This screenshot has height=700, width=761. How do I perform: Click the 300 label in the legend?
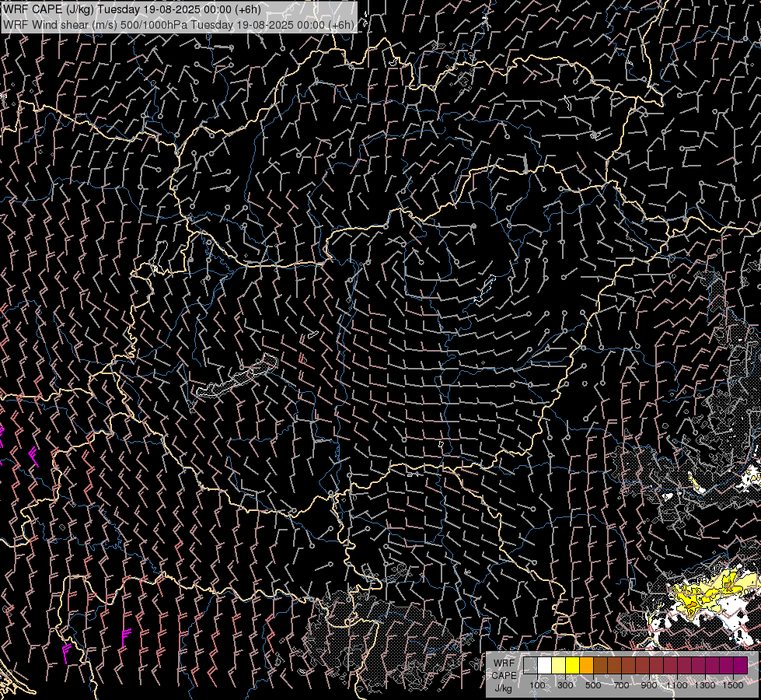click(x=565, y=685)
